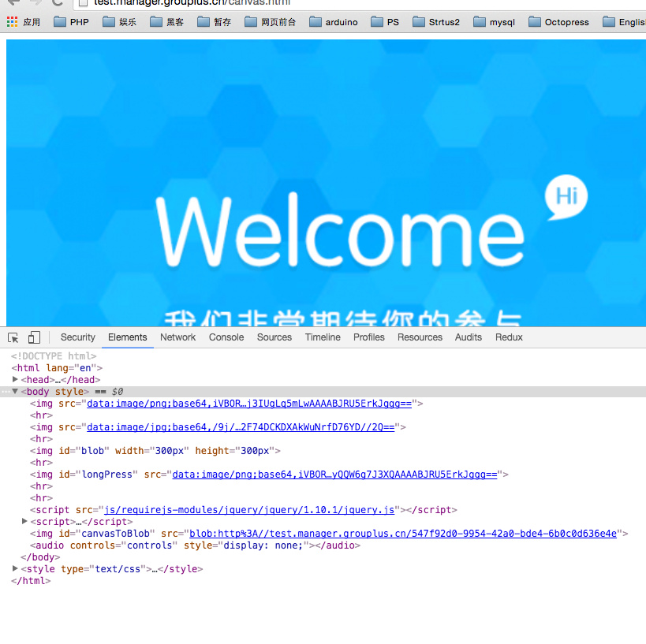Activate the inspect element picker icon

[x=13, y=337]
